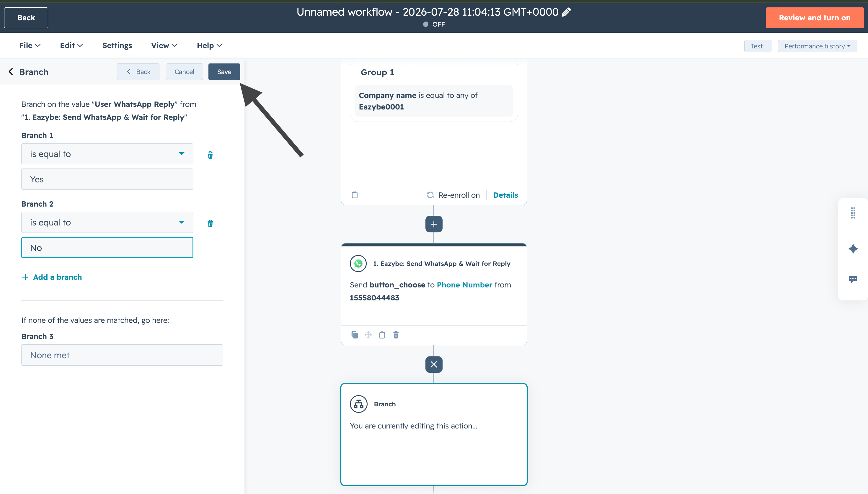Open the Details link on trigger
Viewport: 868px width, 494px height.
point(505,195)
